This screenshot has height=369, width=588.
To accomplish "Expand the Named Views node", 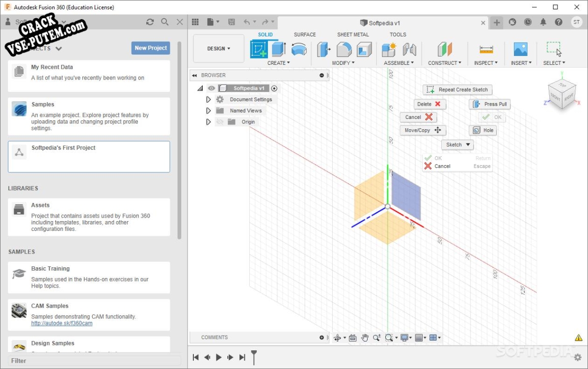I will (x=208, y=111).
